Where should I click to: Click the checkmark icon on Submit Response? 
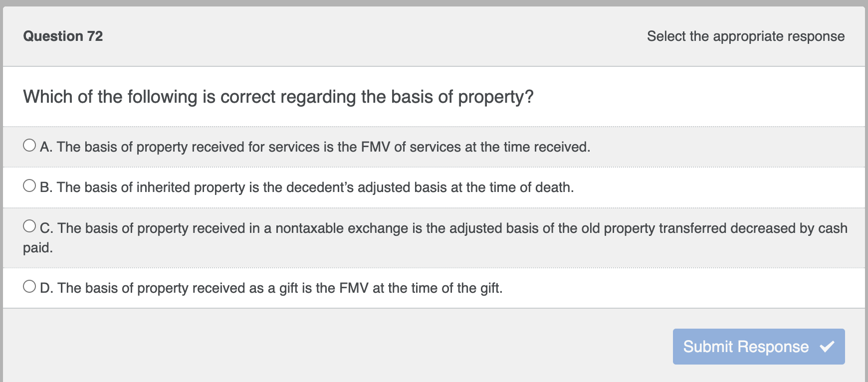coord(829,347)
